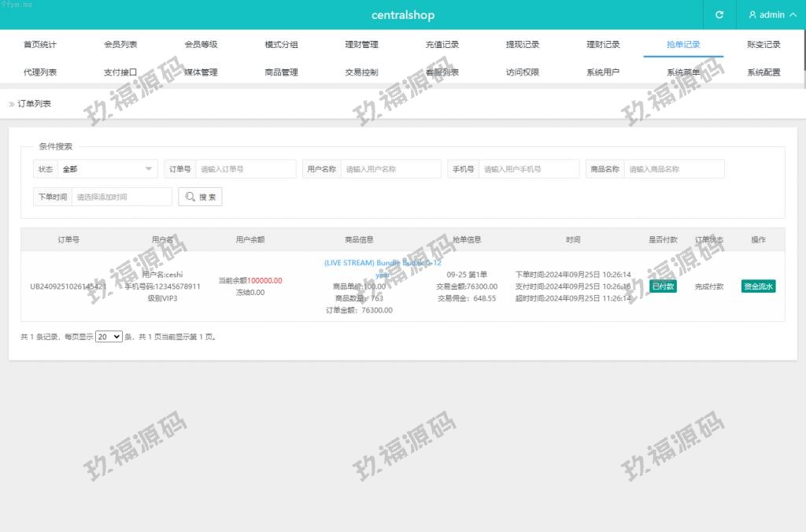Screen dimensions: 806x532
Task: Open the 商品管理 menu item
Action: tap(281, 72)
